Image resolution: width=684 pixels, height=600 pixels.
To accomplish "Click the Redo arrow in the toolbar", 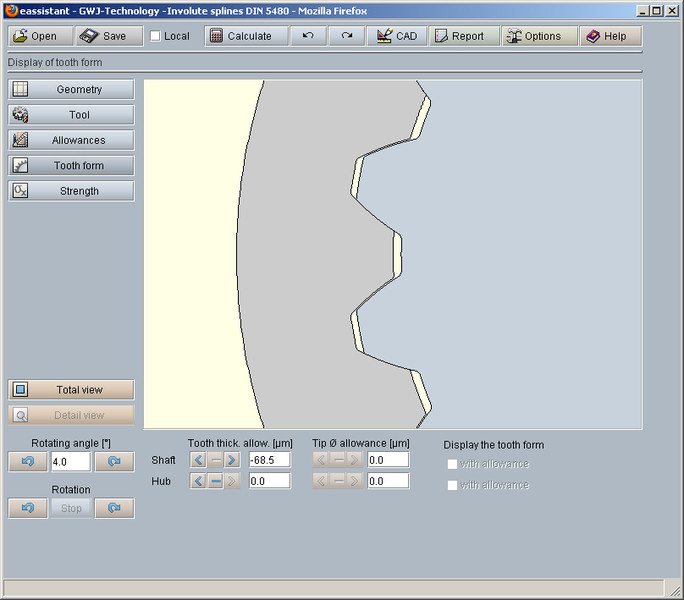I will click(x=346, y=36).
